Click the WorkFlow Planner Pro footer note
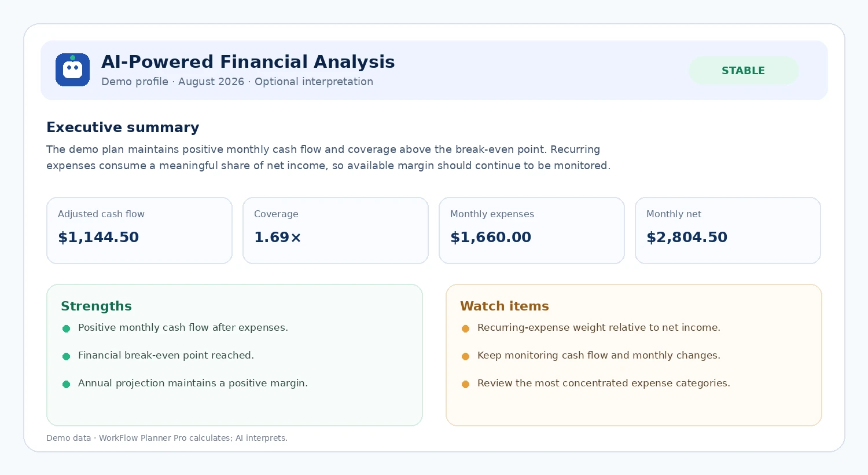The height and width of the screenshot is (475, 868). click(167, 438)
